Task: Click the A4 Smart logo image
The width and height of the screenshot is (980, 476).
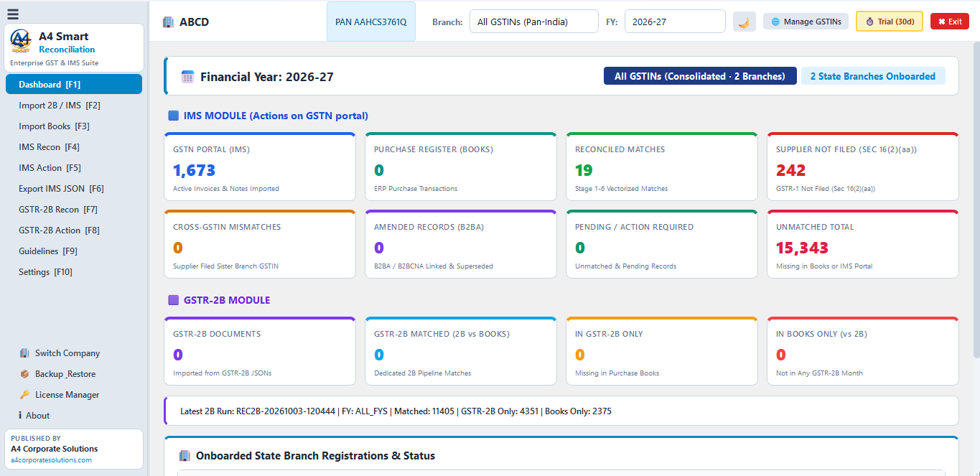Action: 21,42
